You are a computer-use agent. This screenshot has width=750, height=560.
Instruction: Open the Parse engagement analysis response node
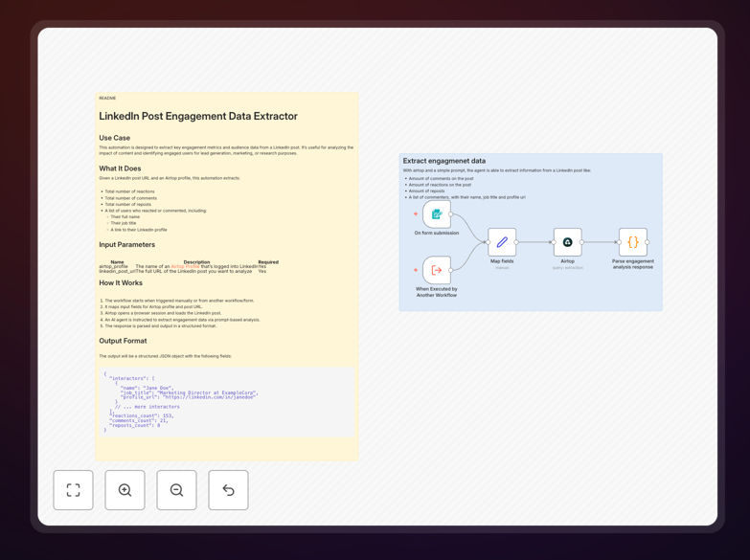pos(633,242)
